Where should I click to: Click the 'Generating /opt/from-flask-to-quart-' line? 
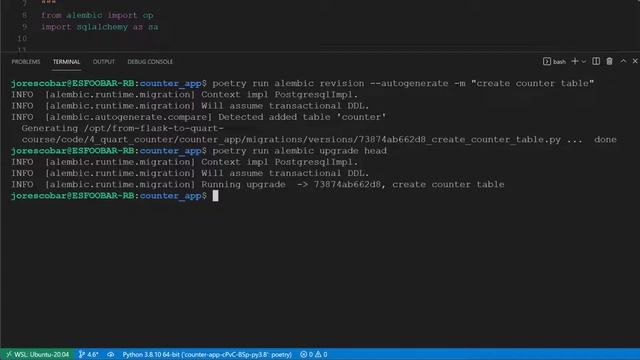tap(122, 129)
